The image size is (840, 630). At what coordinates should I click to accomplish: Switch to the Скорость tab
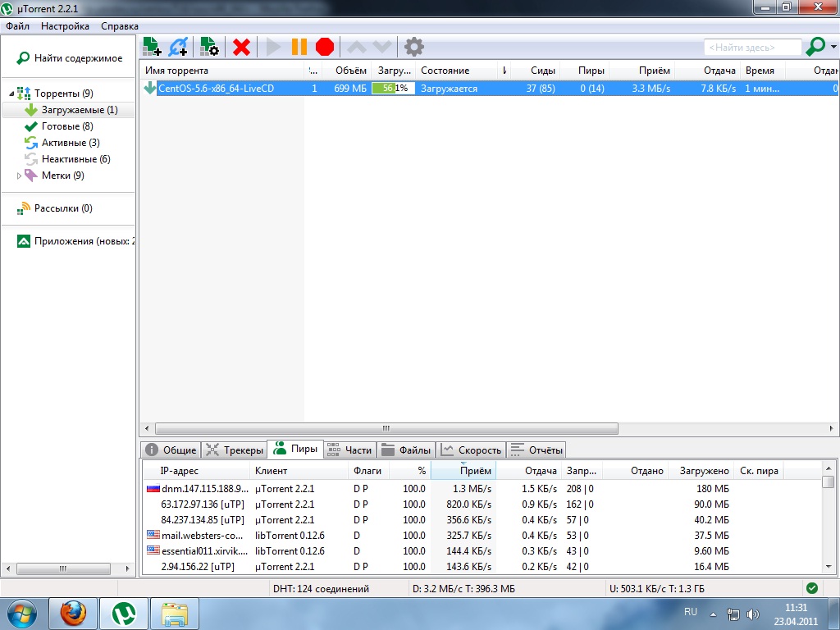click(471, 450)
